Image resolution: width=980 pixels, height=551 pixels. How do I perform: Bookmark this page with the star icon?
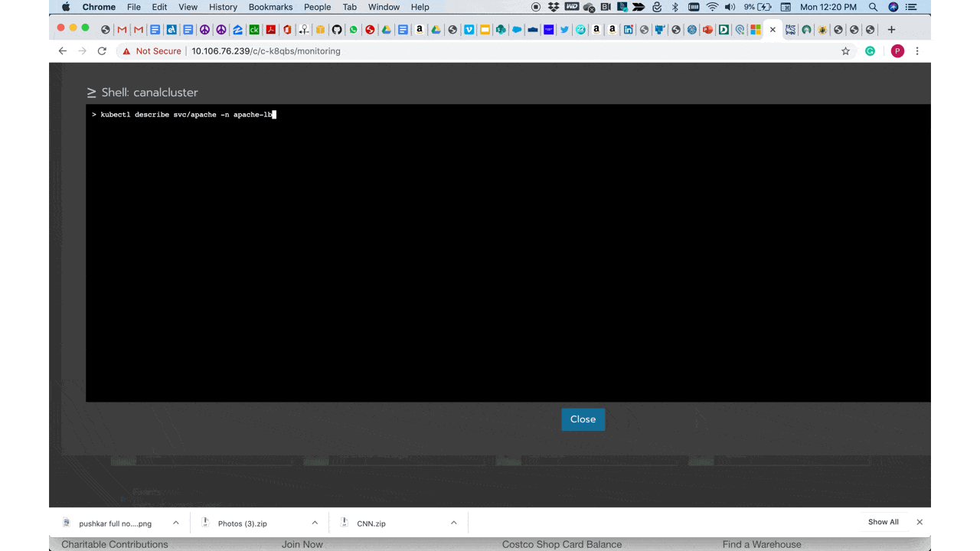(x=845, y=51)
